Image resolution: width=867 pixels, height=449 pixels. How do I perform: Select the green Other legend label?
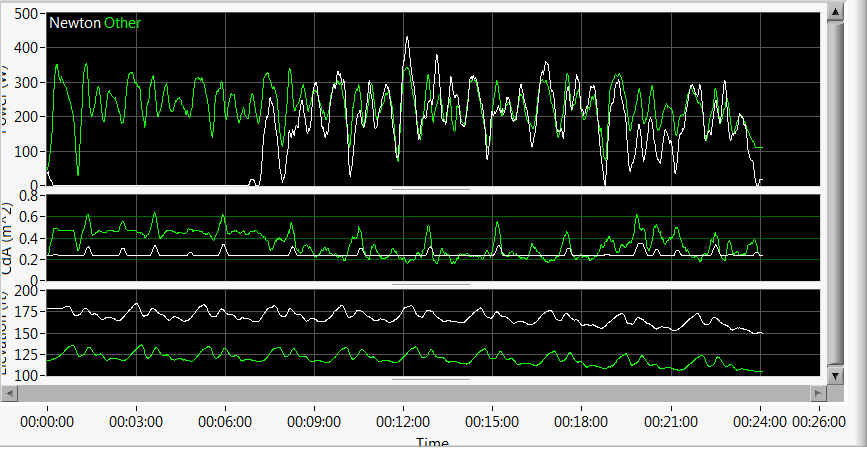pos(124,22)
